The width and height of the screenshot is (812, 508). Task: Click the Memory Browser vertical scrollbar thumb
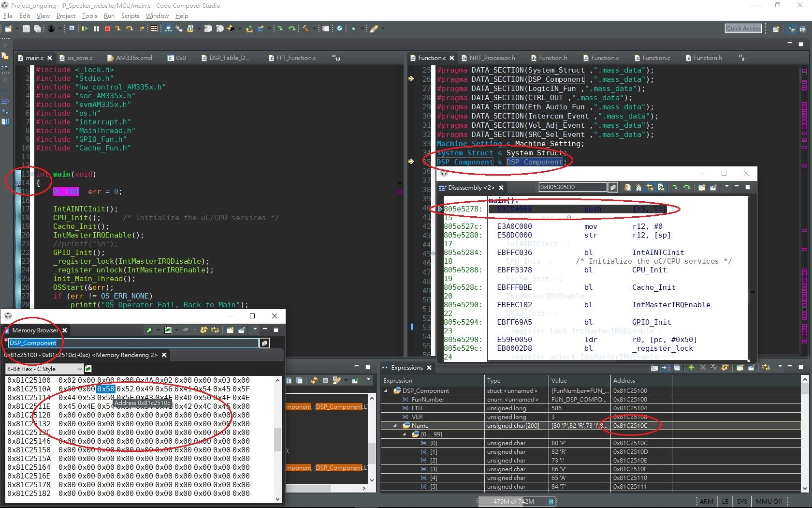pyautogui.click(x=277, y=439)
